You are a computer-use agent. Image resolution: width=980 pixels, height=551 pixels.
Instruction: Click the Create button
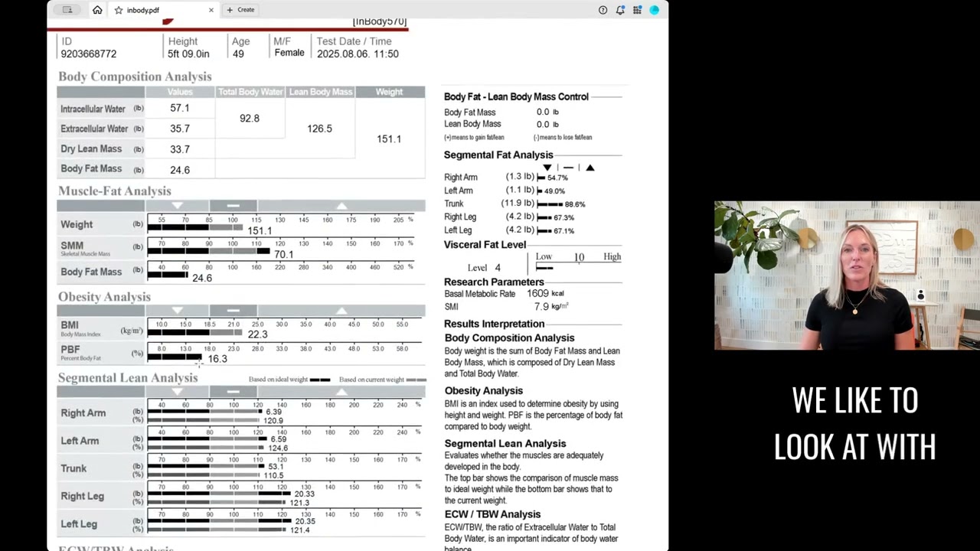point(240,10)
